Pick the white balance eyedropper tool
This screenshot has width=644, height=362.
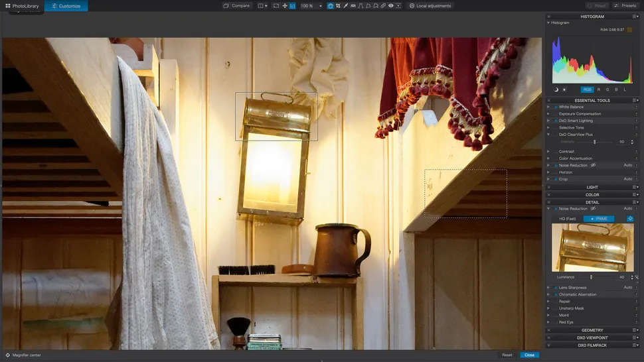pos(345,6)
